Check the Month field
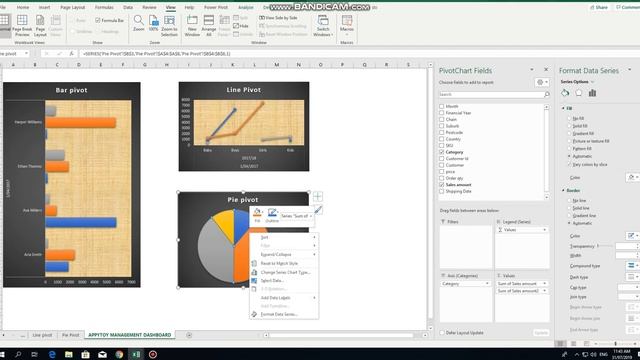This screenshot has width=640, height=360. pyautogui.click(x=441, y=106)
